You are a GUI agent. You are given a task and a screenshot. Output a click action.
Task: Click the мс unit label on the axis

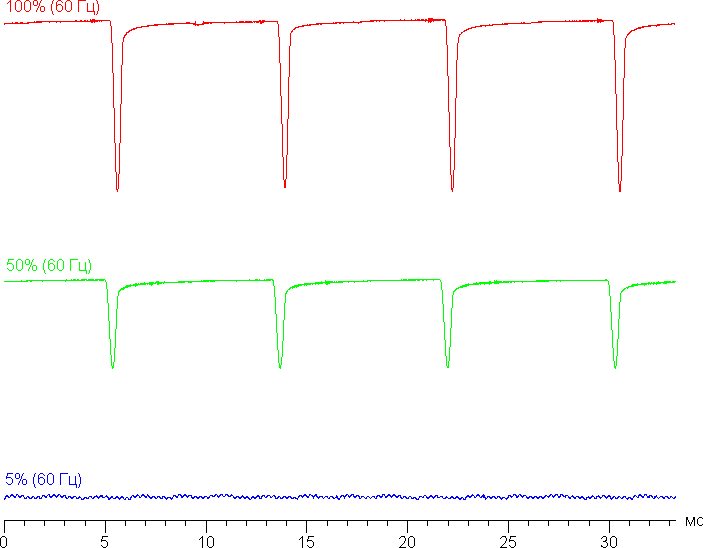[693, 521]
